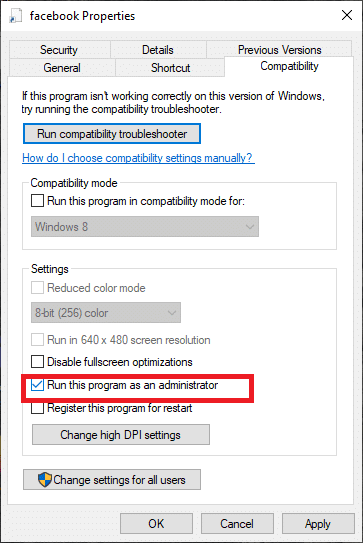This screenshot has height=543, width=363.
Task: Expand the 8-bit (256) color dropdown
Action: click(x=106, y=313)
